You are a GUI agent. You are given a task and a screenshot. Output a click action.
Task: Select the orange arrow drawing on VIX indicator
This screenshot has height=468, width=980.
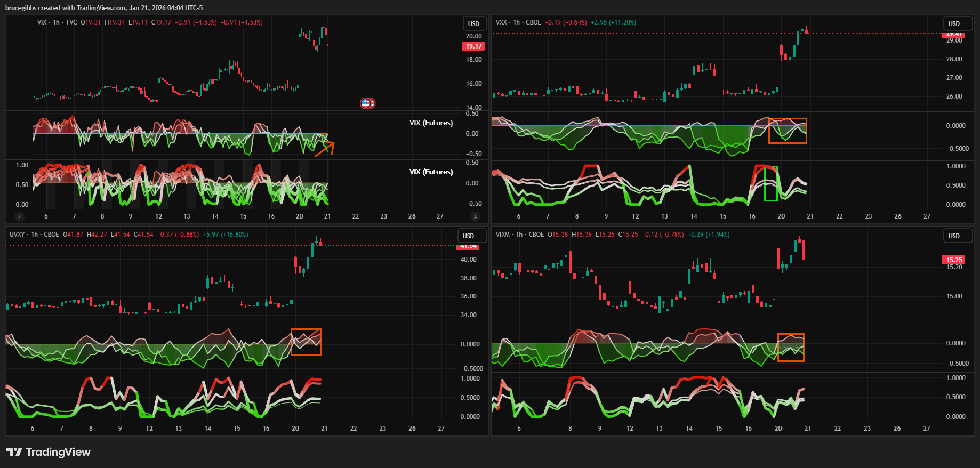[x=324, y=149]
